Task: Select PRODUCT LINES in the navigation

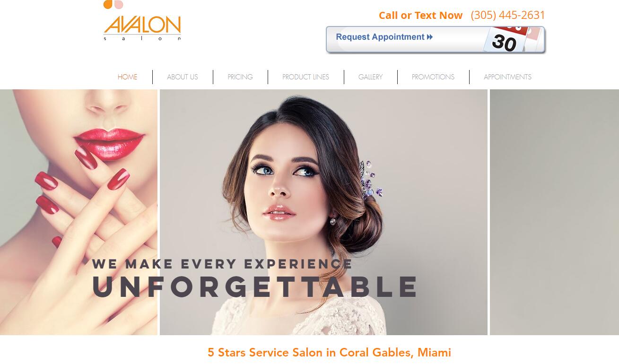Action: [305, 77]
